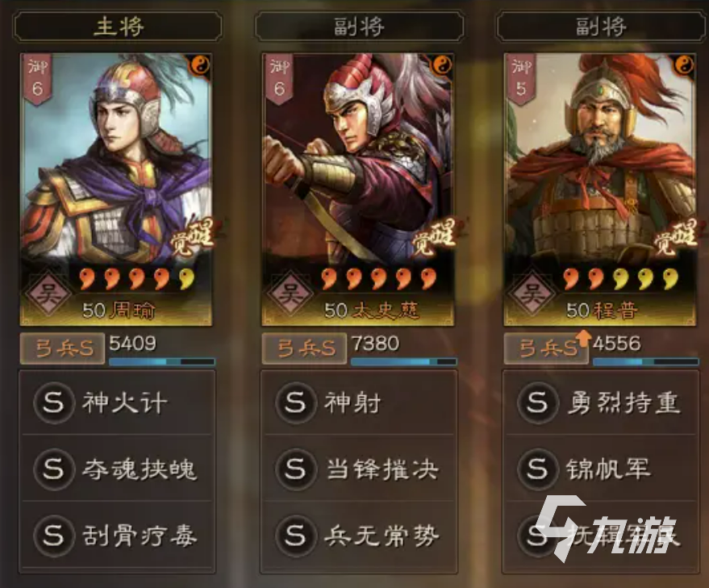Click the yin-yang icon on 周瑜's card

199,66
